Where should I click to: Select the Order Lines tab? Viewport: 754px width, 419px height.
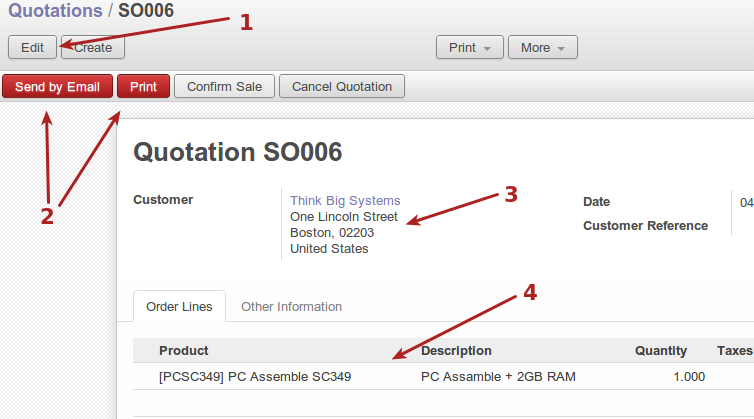pyautogui.click(x=179, y=307)
